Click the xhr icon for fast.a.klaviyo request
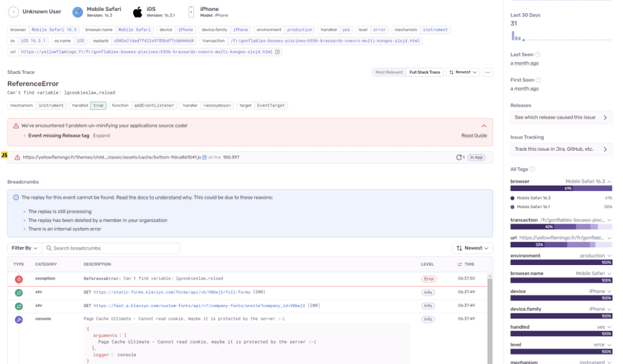 [19, 307]
